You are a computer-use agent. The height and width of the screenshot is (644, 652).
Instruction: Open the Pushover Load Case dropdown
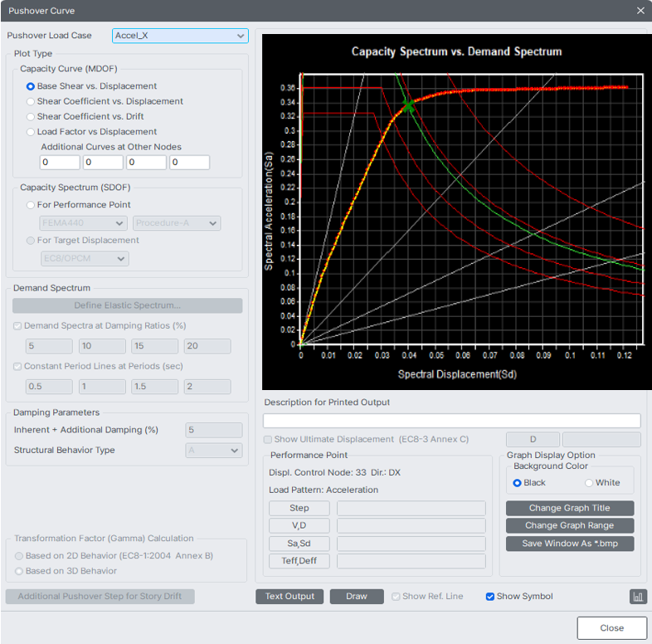(x=180, y=36)
